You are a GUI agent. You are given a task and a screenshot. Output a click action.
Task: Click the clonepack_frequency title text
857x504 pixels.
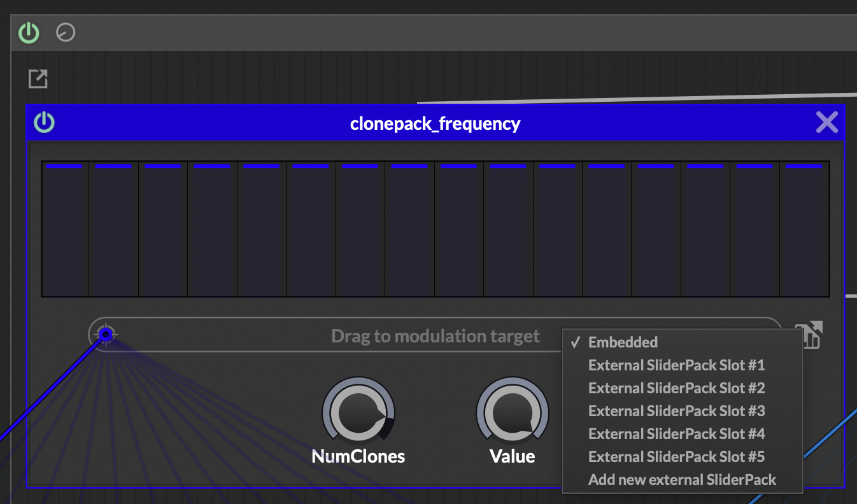(x=436, y=123)
